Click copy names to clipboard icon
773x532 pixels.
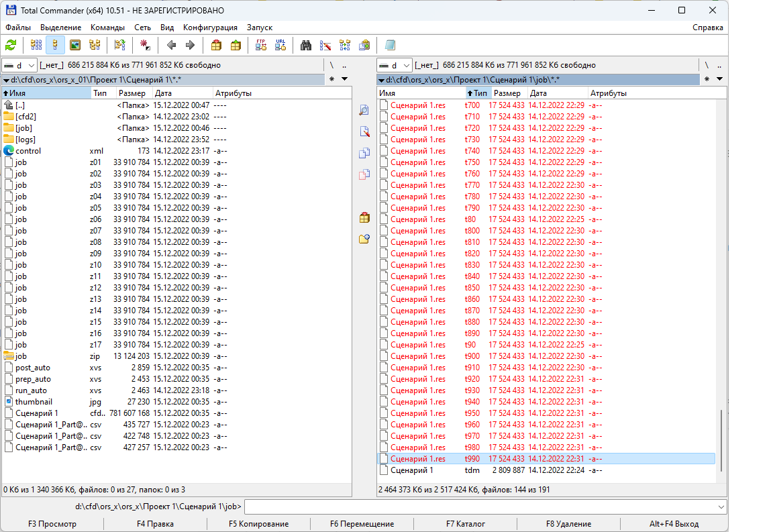364,46
